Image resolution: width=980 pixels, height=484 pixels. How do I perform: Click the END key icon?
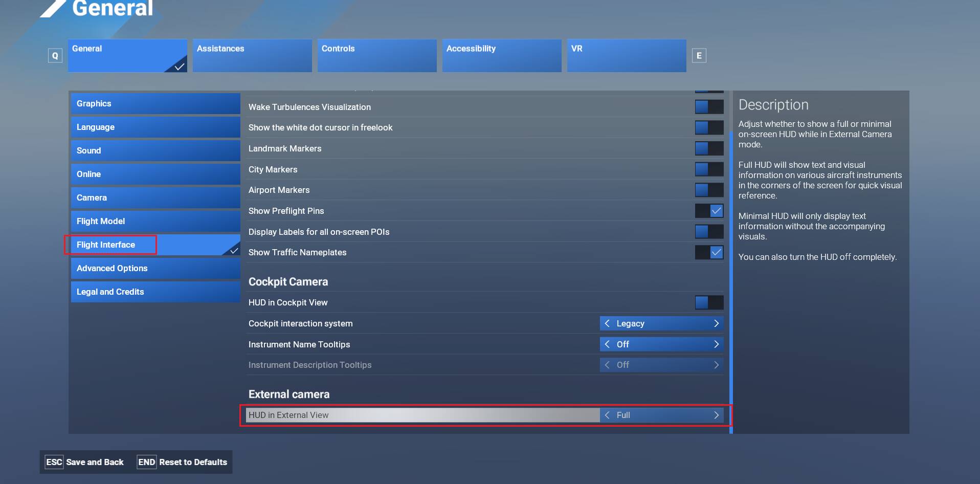click(x=146, y=462)
